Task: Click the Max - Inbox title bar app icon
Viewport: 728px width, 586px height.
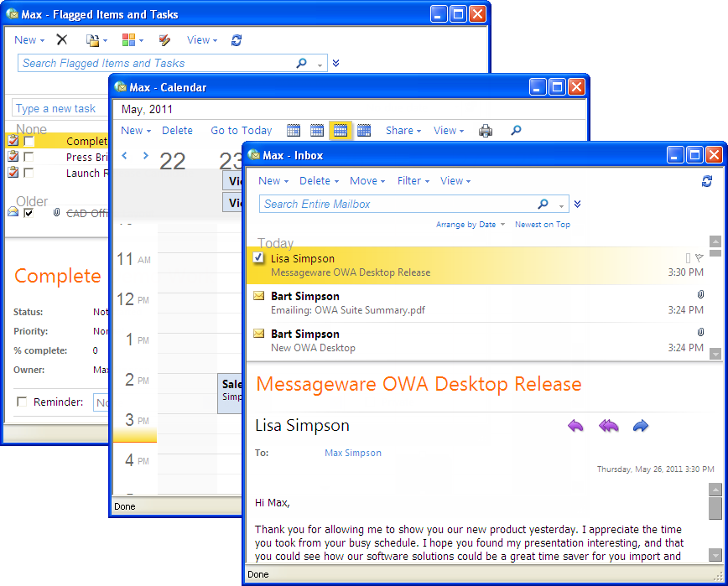Action: (253, 155)
